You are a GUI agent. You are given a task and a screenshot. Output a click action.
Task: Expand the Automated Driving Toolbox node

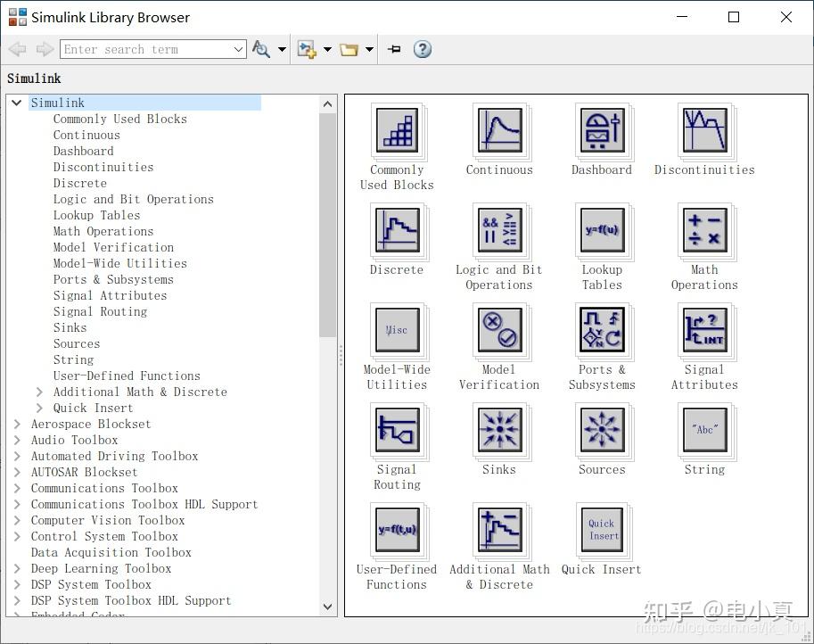pos(17,457)
